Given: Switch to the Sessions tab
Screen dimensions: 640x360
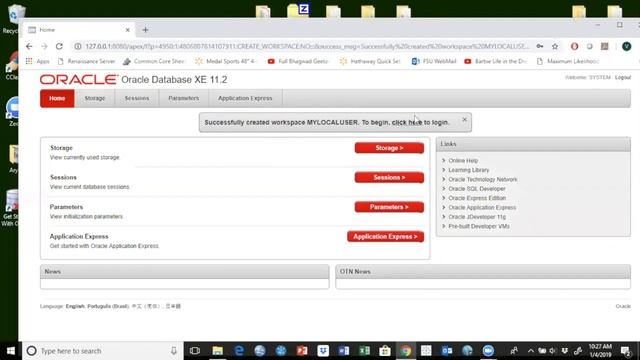Looking at the screenshot, I should point(137,98).
